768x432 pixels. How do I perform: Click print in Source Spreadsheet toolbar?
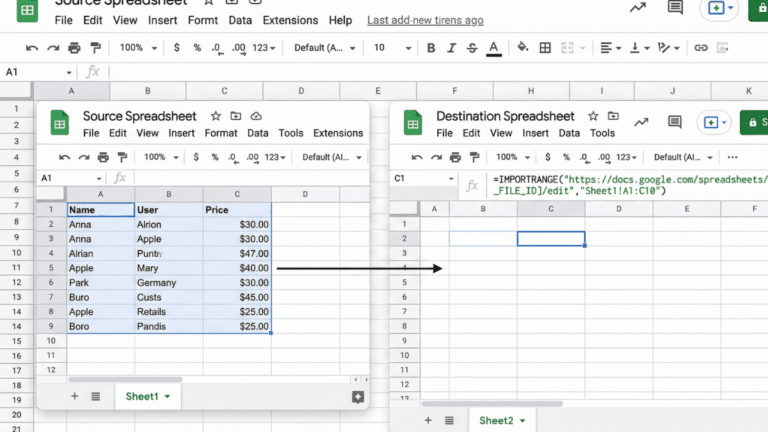coord(103,157)
